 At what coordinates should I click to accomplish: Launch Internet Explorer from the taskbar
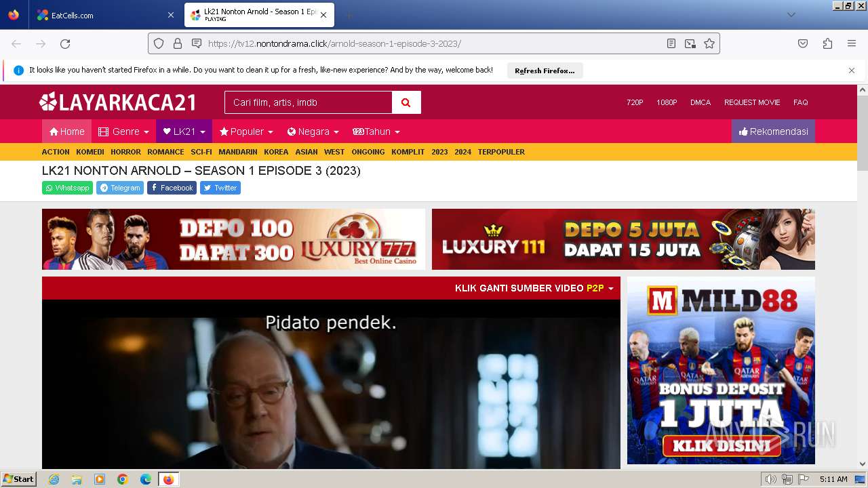(x=54, y=479)
